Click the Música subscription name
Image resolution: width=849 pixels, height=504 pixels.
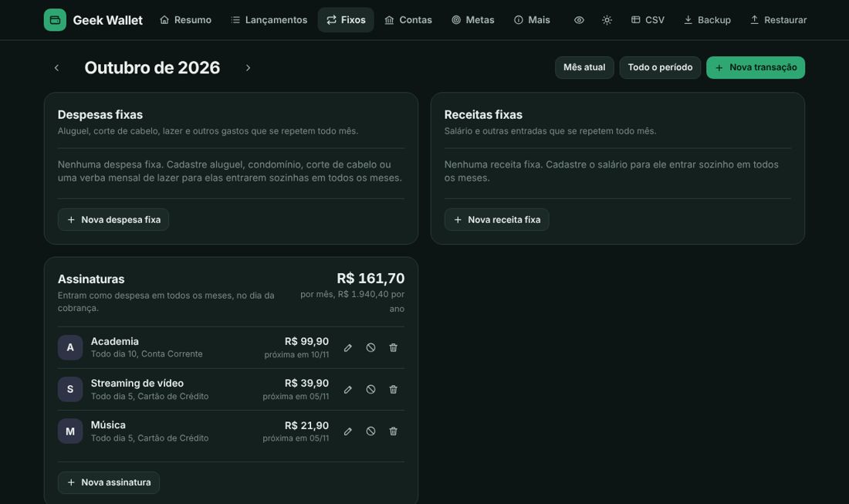(108, 425)
